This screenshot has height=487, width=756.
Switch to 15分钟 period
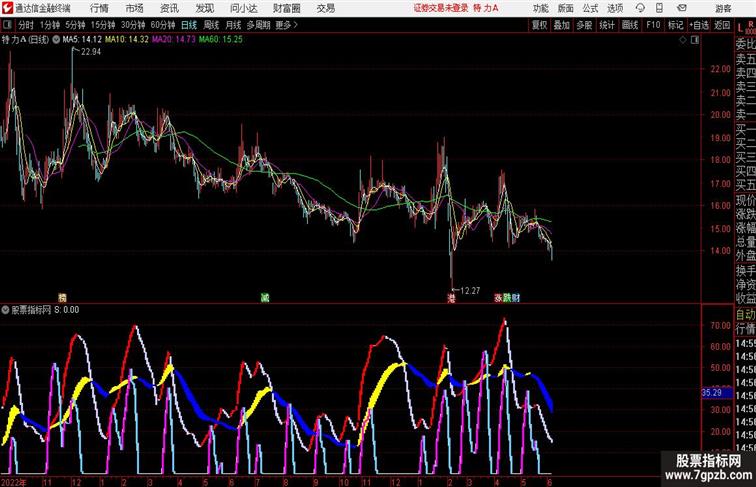(103, 25)
